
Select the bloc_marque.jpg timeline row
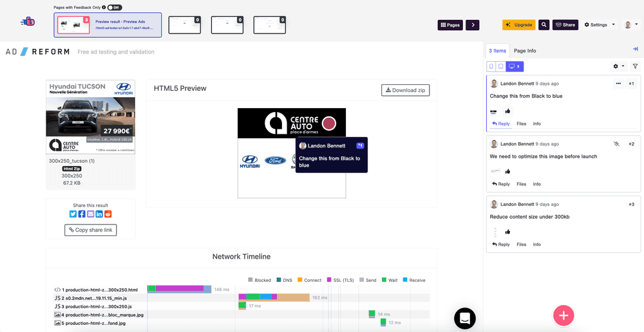tap(241, 315)
